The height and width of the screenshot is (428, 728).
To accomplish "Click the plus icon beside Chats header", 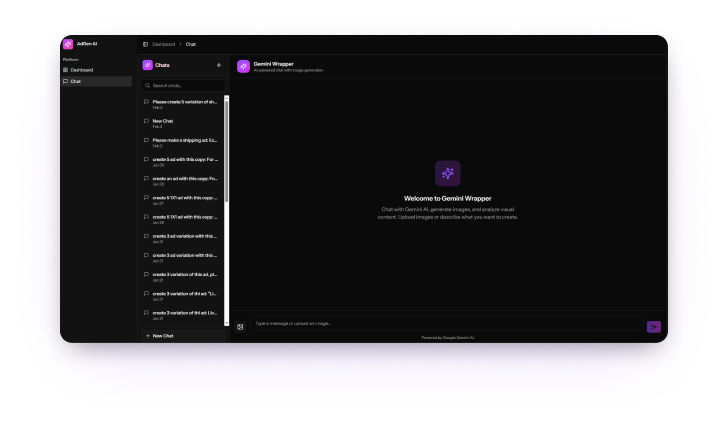I will (218, 65).
